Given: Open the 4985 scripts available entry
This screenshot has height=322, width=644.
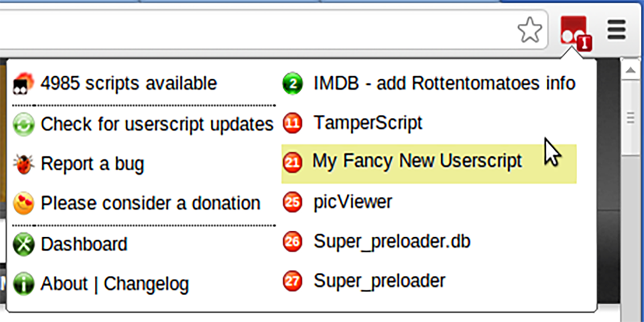Looking at the screenshot, I should pyautogui.click(x=129, y=84).
